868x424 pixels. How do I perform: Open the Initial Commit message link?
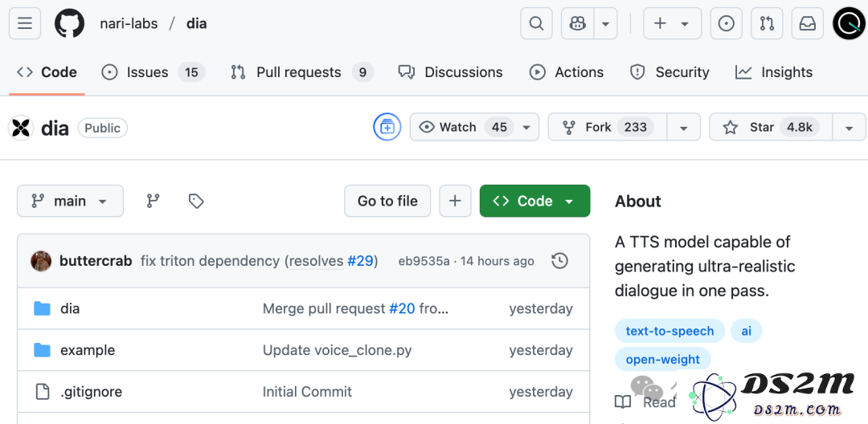point(307,391)
